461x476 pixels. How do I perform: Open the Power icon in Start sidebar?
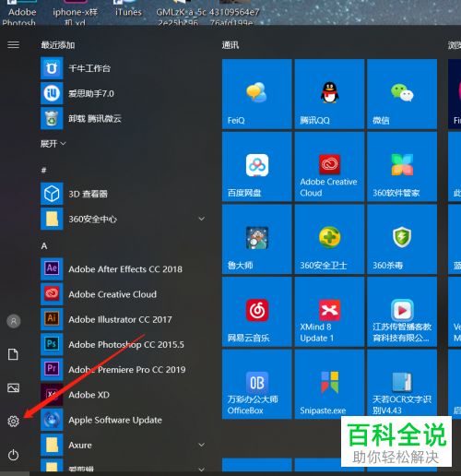click(13, 455)
